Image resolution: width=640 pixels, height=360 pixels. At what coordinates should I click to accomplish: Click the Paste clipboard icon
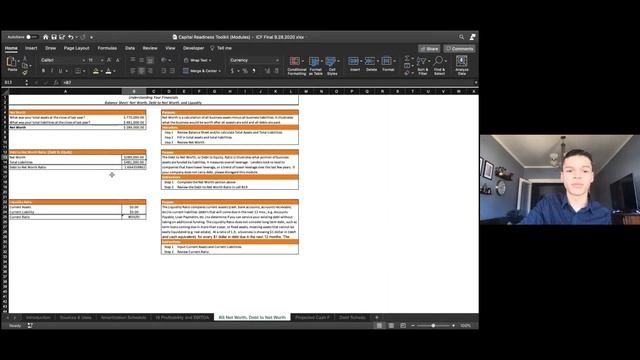coord(11,63)
